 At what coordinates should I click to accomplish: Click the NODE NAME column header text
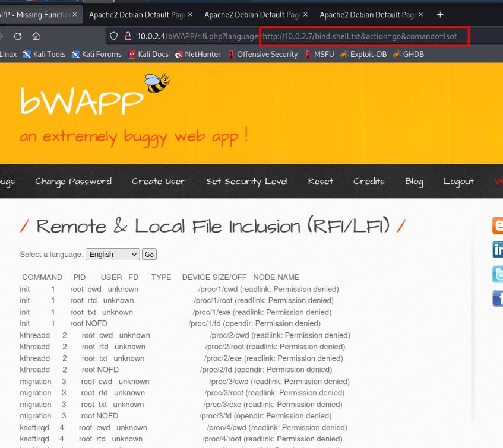[x=276, y=277]
